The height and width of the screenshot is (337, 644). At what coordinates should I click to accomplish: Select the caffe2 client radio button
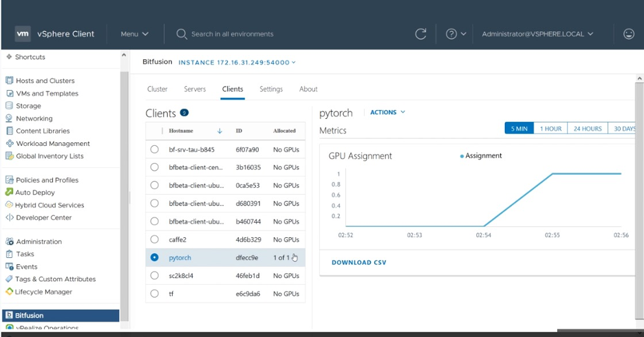click(x=154, y=239)
